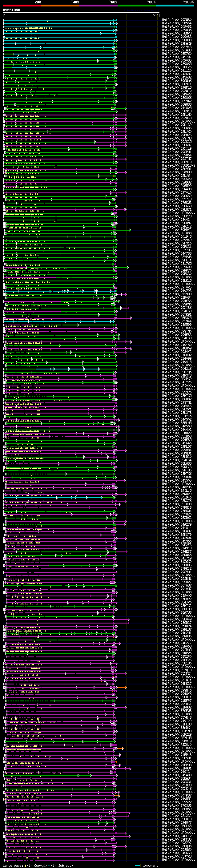The width and height of the screenshot is (197, 868).
Task: Select the UniRef100_Q41707 row label
Action: pos(177,57)
